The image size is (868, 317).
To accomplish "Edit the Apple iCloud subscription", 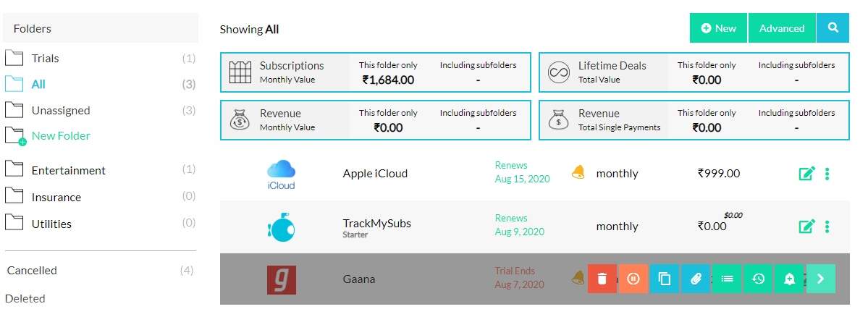I will click(x=806, y=174).
